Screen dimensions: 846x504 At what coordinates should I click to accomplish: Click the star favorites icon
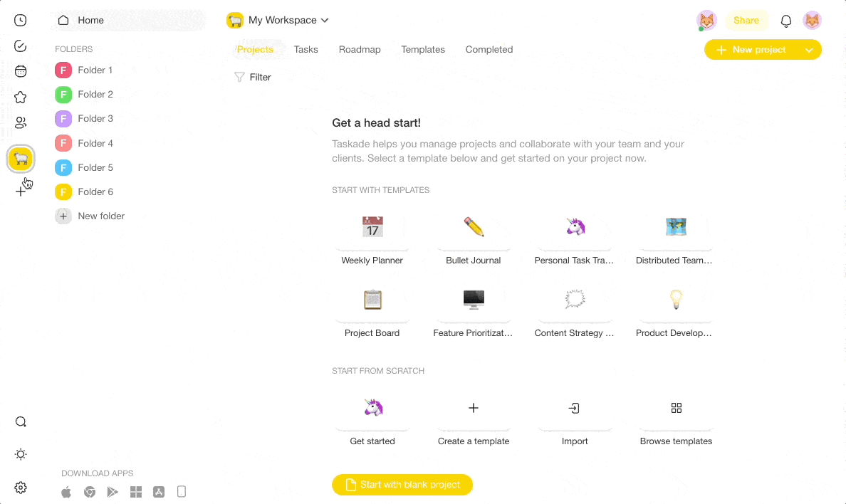[20, 96]
